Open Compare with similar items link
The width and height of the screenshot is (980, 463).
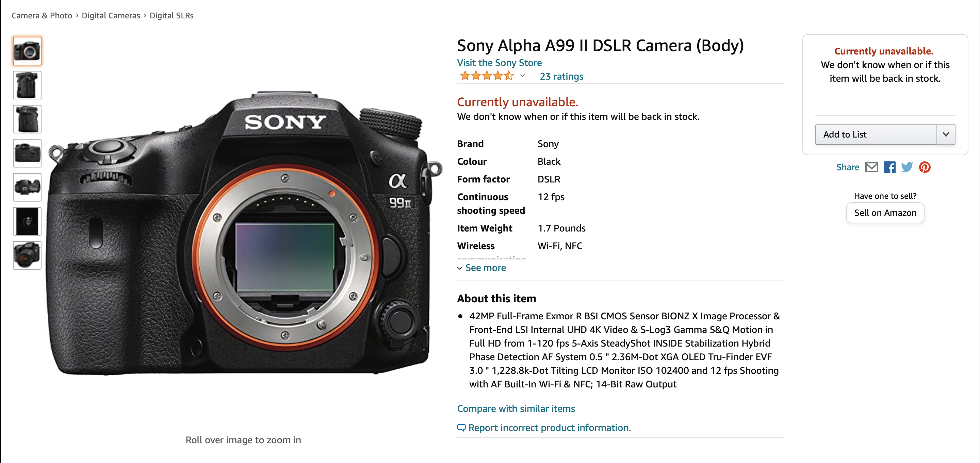coord(516,409)
